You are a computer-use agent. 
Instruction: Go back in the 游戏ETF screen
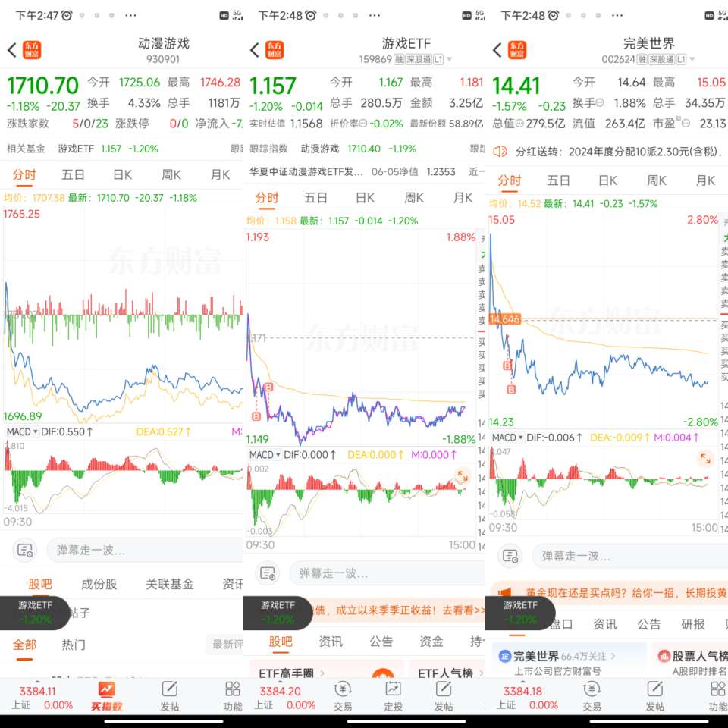pos(255,50)
